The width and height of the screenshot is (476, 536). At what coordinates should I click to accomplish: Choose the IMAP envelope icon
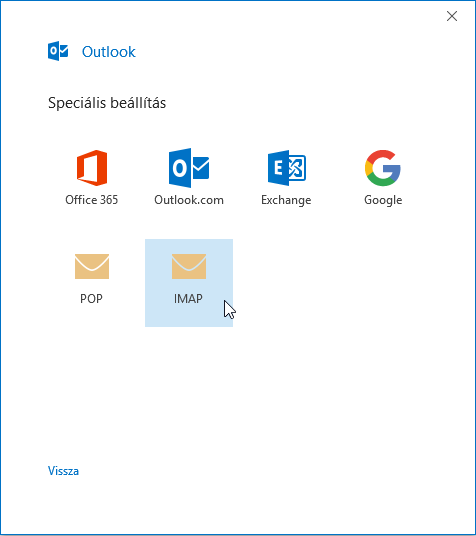pos(189,266)
